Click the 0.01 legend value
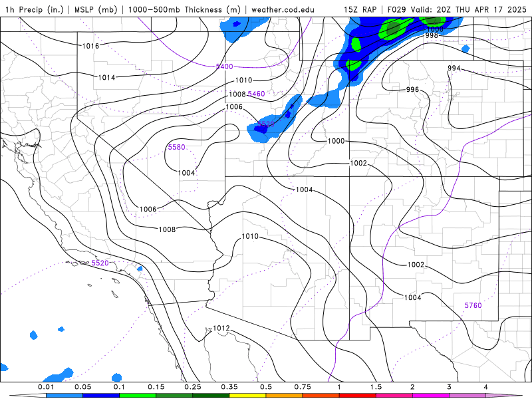 [x=46, y=387]
